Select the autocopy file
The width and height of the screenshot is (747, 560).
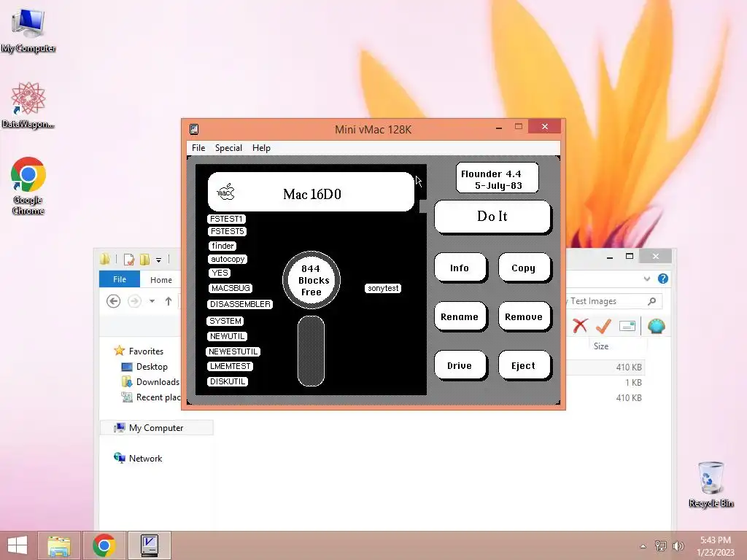(228, 259)
